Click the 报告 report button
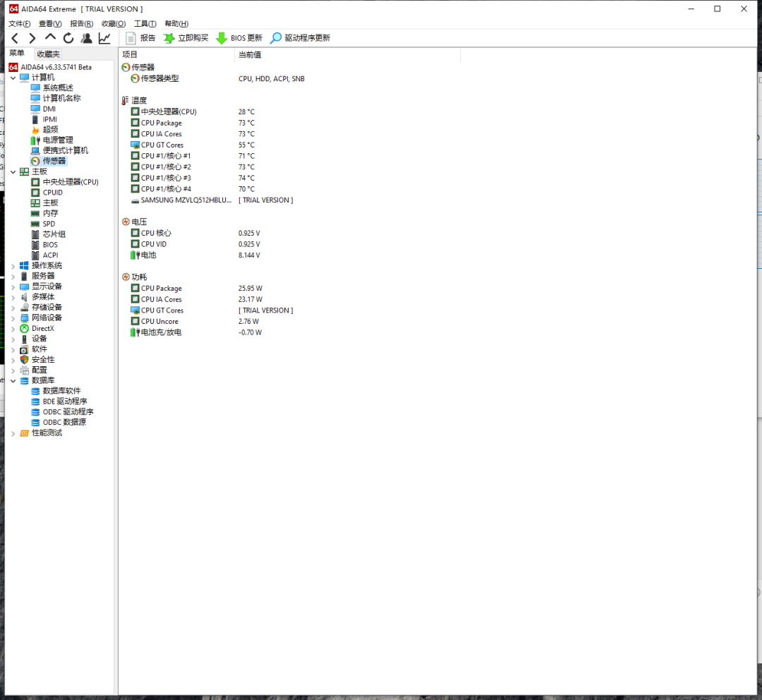Viewport: 762px width, 700px height. point(140,38)
